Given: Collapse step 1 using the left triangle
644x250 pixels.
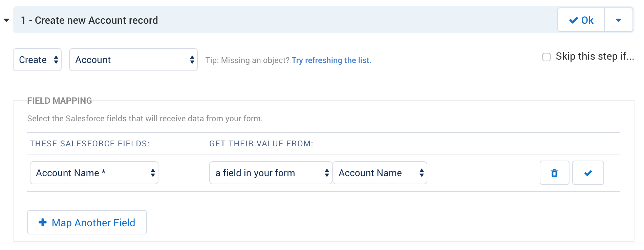Looking at the screenshot, I should 6,20.
